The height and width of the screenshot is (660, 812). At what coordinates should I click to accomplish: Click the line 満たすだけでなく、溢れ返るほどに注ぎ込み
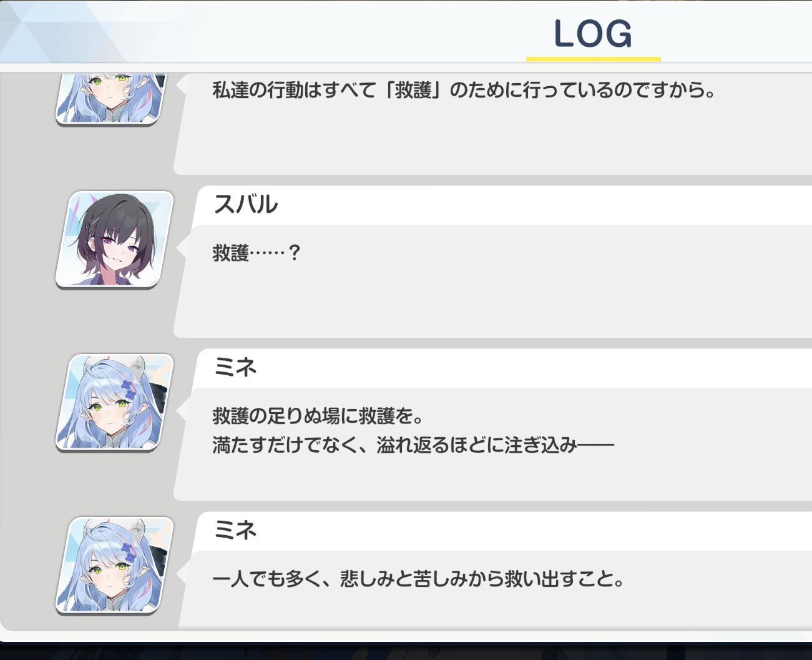point(413,445)
